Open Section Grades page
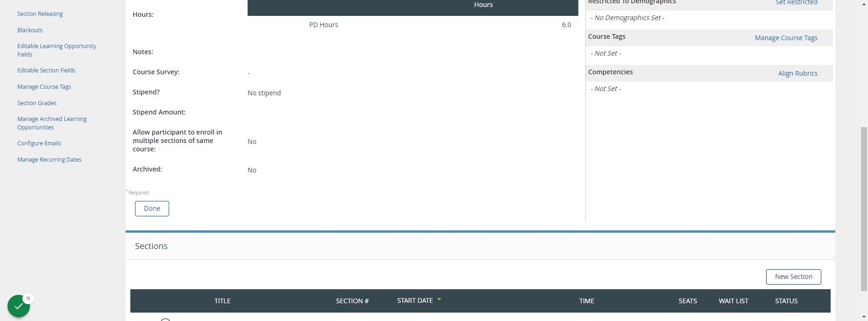This screenshot has width=868, height=321. [x=37, y=103]
